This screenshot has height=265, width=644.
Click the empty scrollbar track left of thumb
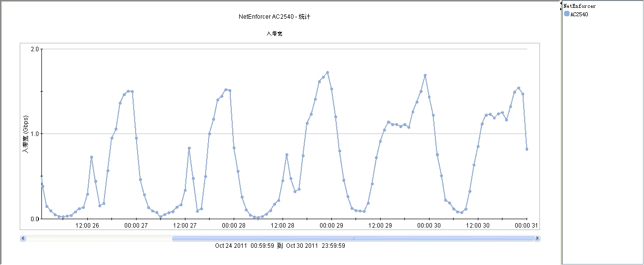[99, 238]
